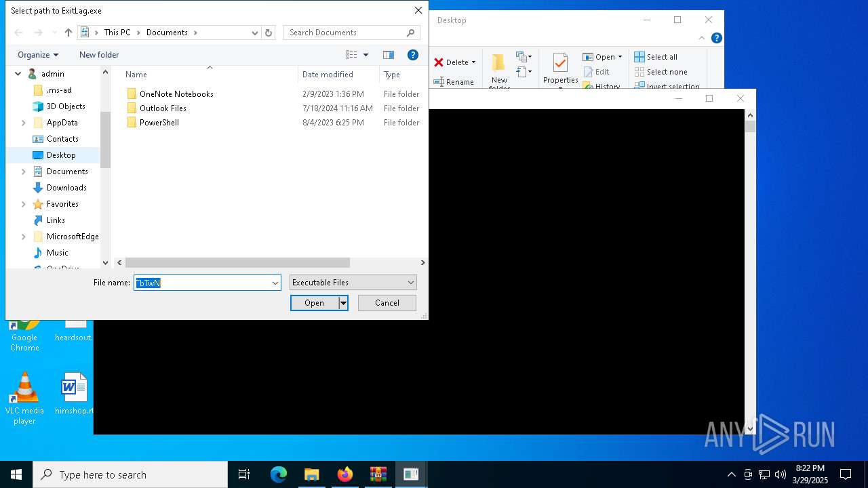The image size is (868, 488).
Task: Expand MicrosoftEdge tree node
Action: (24, 237)
